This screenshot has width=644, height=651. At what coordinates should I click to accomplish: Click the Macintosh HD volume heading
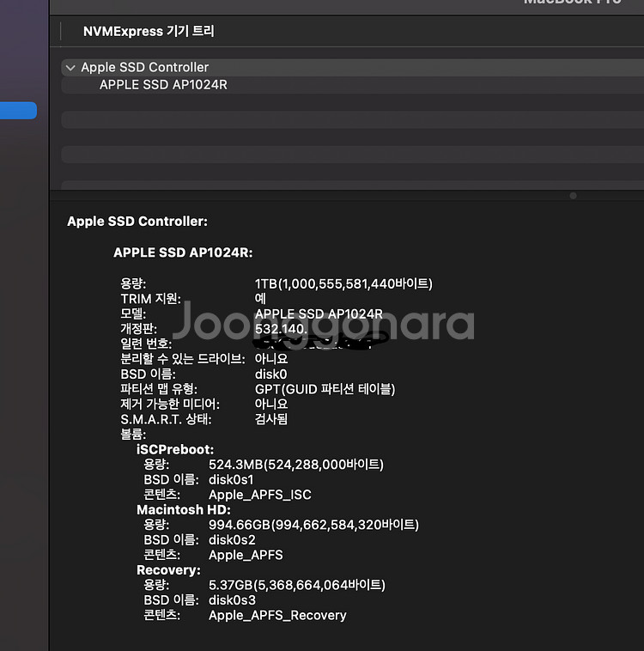183,509
